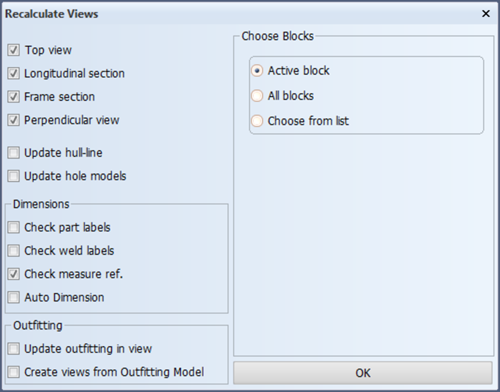The height and width of the screenshot is (392, 500).
Task: Click the Perpendicular view label text
Action: point(72,120)
